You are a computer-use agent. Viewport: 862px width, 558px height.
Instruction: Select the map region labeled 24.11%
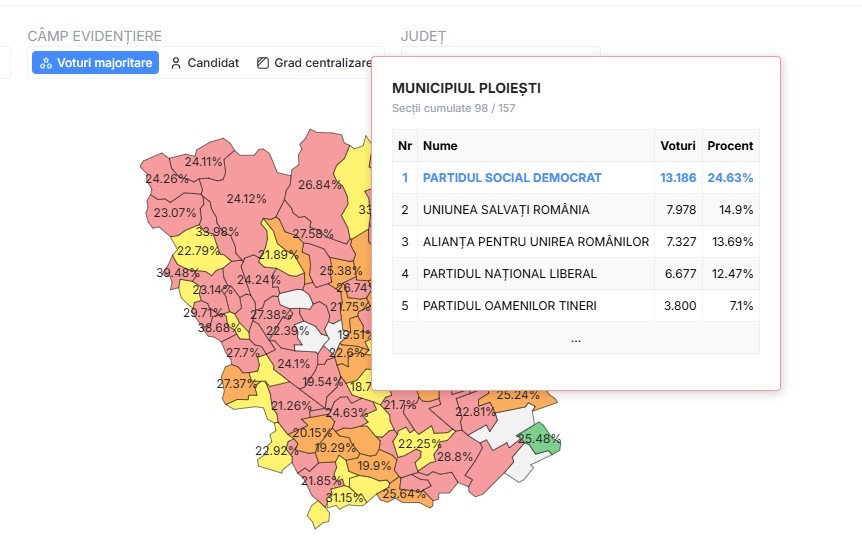203,161
